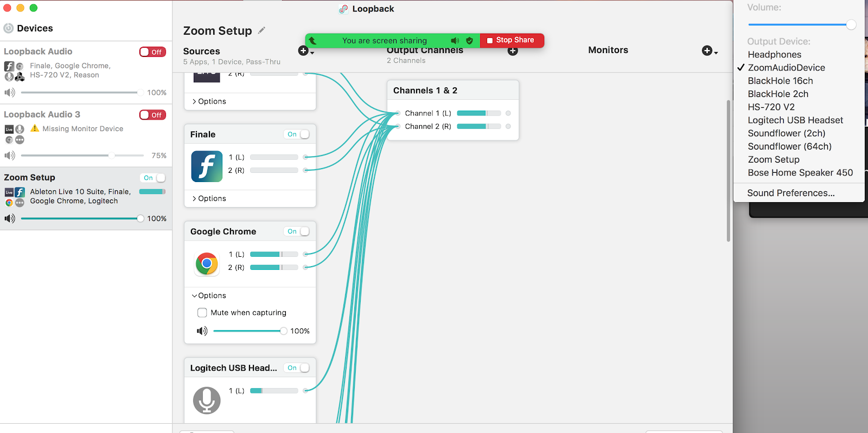Adjust Zoom Setup device volume slider
Viewport: 868px width, 433px height.
82,218
